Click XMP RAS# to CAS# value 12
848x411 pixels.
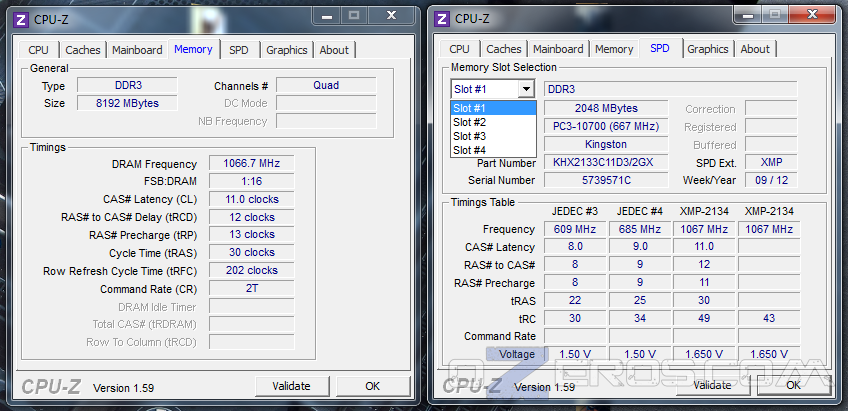704,264
